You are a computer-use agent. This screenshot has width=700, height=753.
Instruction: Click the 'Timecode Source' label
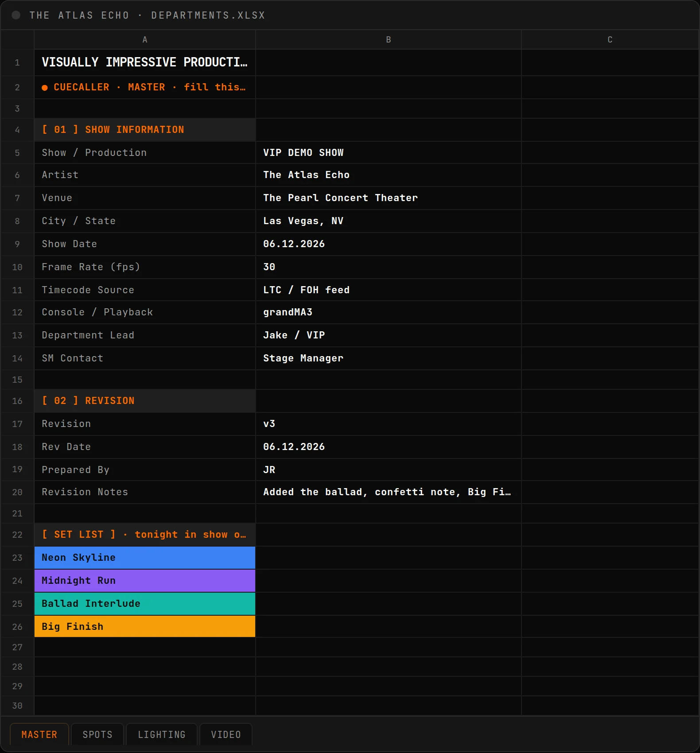pos(145,290)
